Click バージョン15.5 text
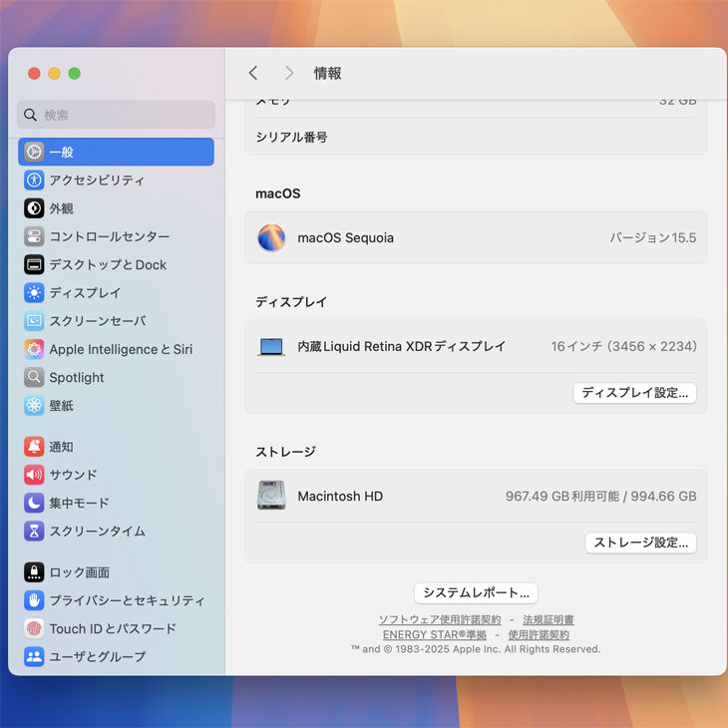 click(653, 237)
